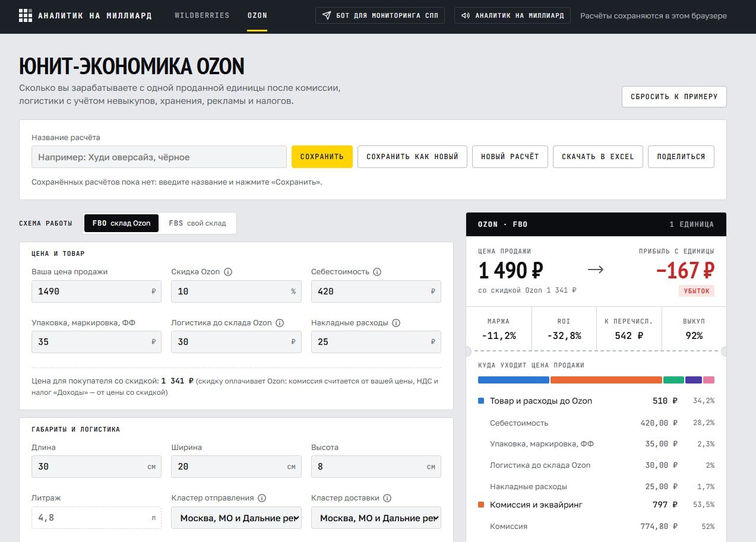The width and height of the screenshot is (756, 542).
Task: Focus the Длина input field
Action: point(96,467)
